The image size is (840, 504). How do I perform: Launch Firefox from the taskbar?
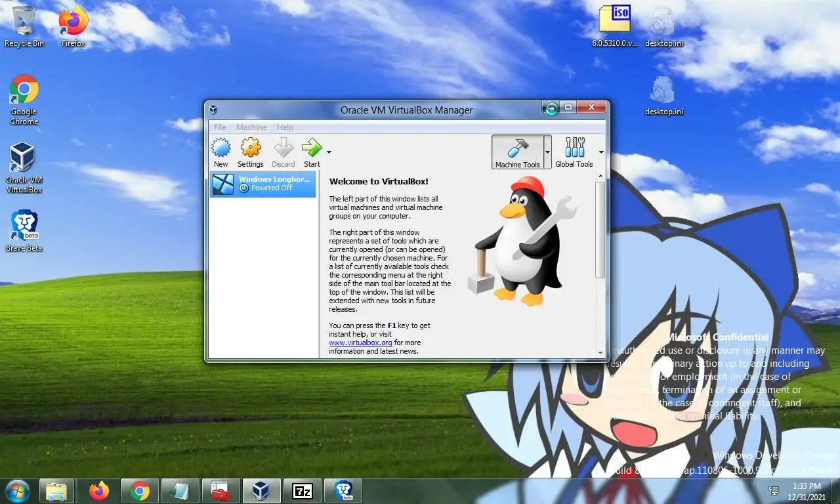(99, 490)
